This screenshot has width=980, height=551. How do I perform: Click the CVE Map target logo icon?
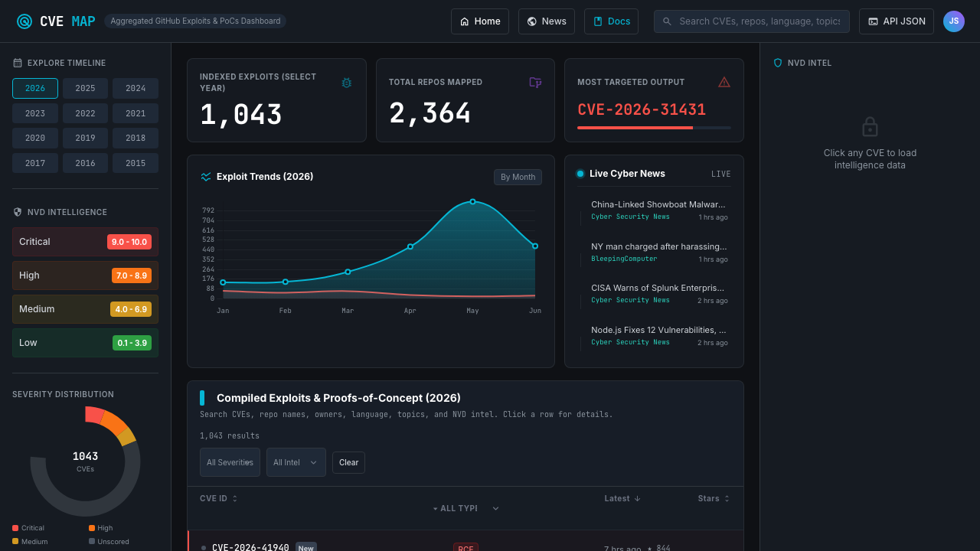coord(24,21)
